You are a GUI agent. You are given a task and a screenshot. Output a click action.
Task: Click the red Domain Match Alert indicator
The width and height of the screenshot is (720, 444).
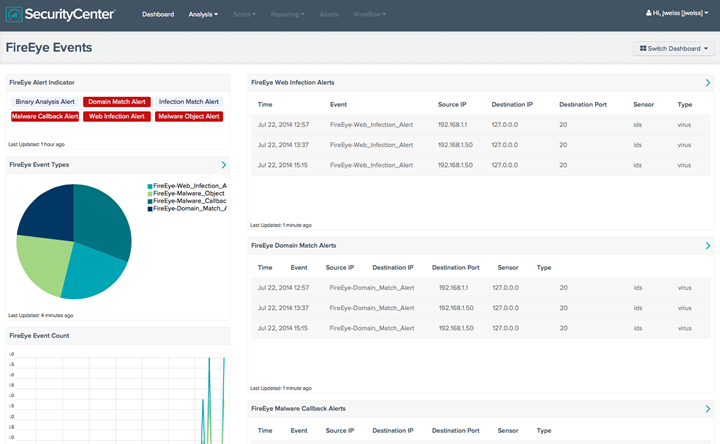point(117,102)
